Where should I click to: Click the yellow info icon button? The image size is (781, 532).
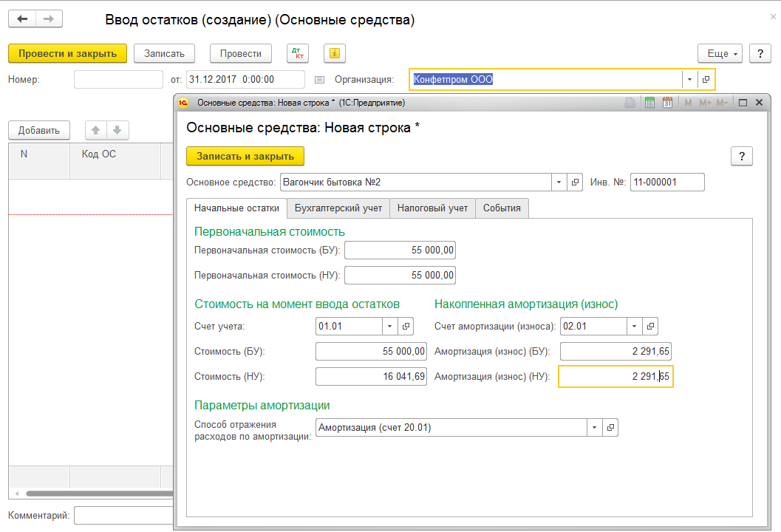pos(335,54)
